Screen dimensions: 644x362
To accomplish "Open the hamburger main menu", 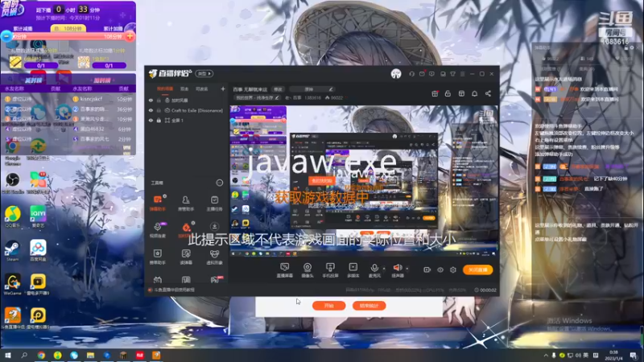I will click(x=462, y=74).
